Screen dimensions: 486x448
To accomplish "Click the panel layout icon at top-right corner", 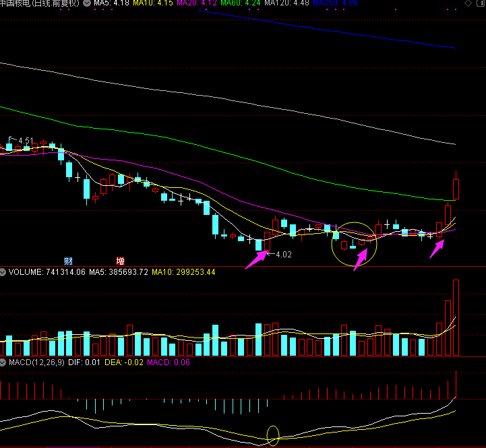I will coord(482,3).
